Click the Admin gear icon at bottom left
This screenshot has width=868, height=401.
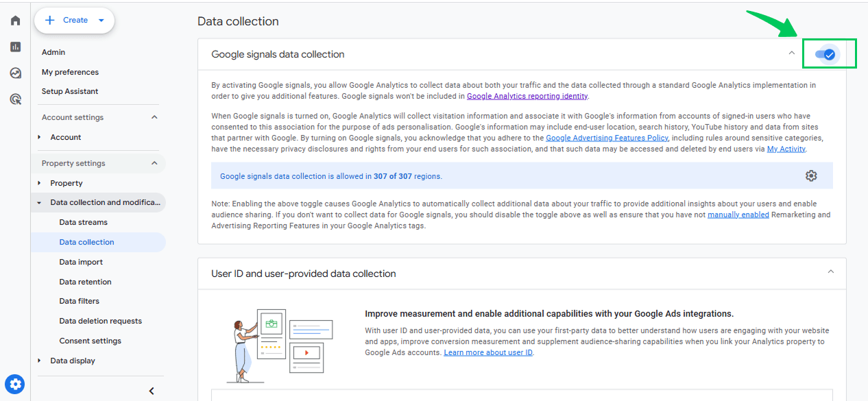coord(15,384)
